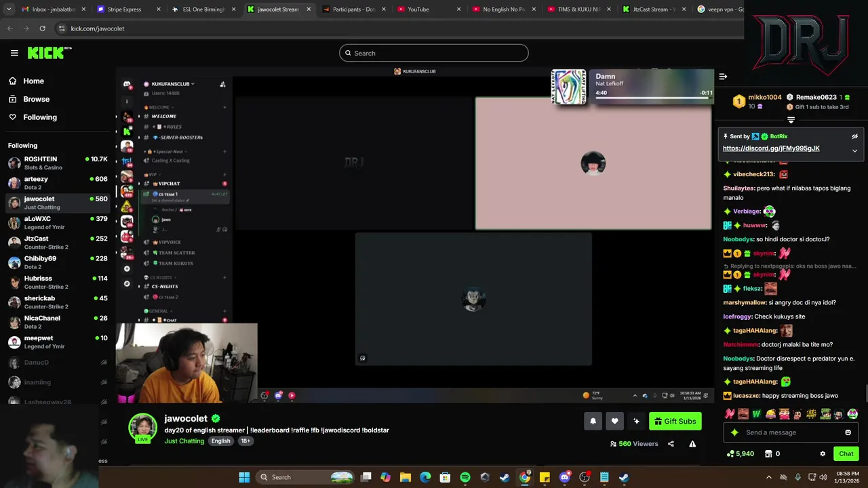Report stream via warning triangle icon
868x488 pixels.
tap(692, 444)
